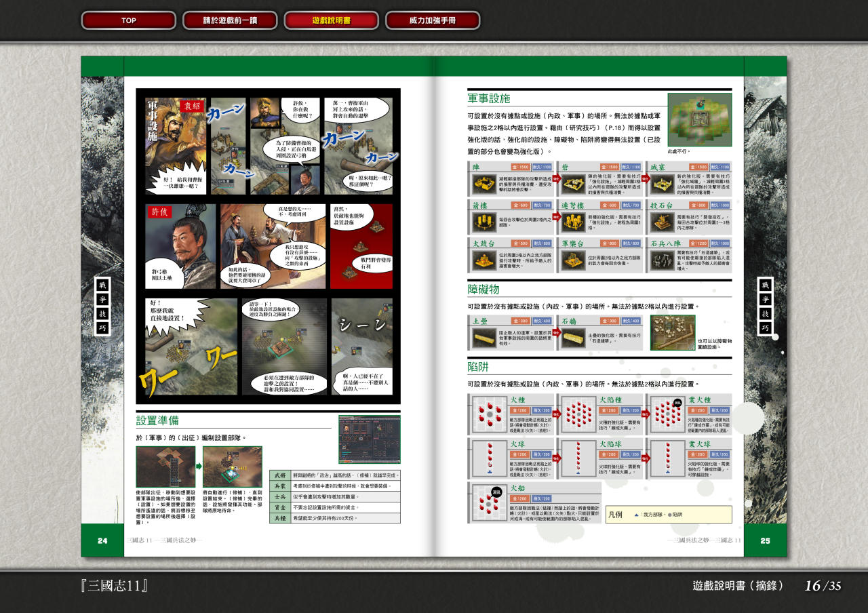The height and width of the screenshot is (613, 868).
Task: Select the 遊戲說明書 tab
Action: tap(331, 20)
